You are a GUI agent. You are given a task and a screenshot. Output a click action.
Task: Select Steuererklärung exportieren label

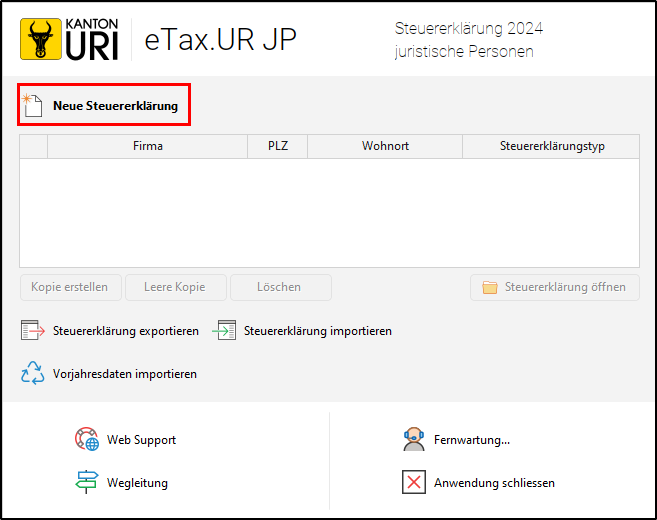click(126, 331)
